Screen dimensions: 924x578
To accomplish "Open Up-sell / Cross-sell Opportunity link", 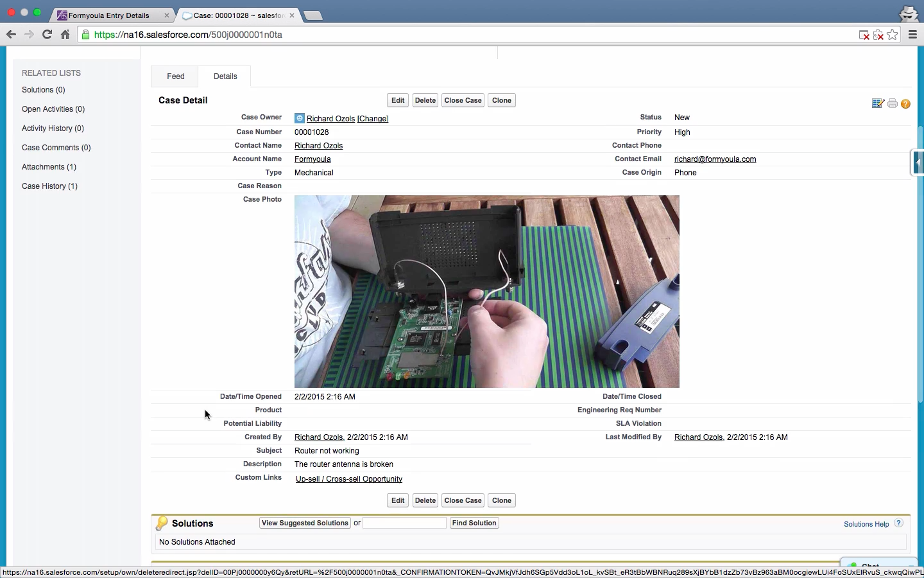I will pyautogui.click(x=349, y=479).
